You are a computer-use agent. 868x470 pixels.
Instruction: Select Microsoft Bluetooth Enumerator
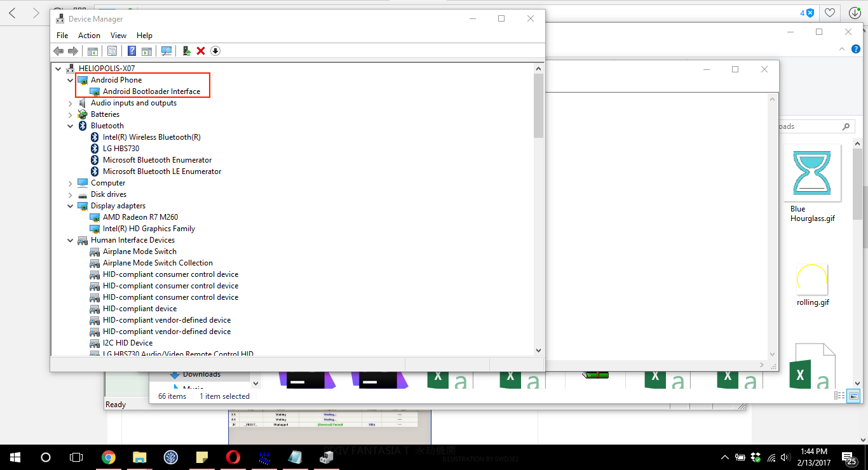coord(157,160)
